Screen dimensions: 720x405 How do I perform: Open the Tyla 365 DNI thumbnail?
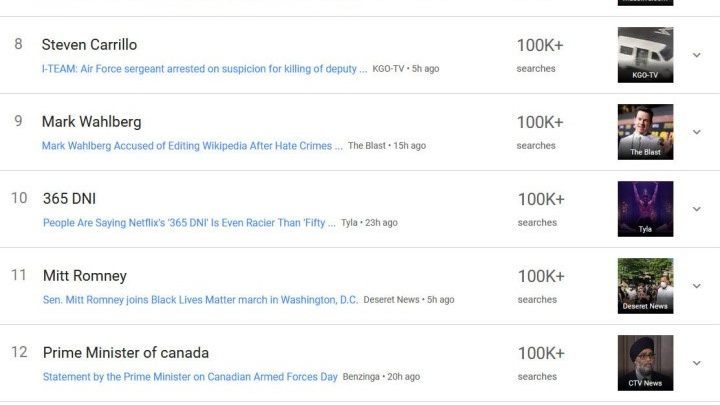pos(645,209)
